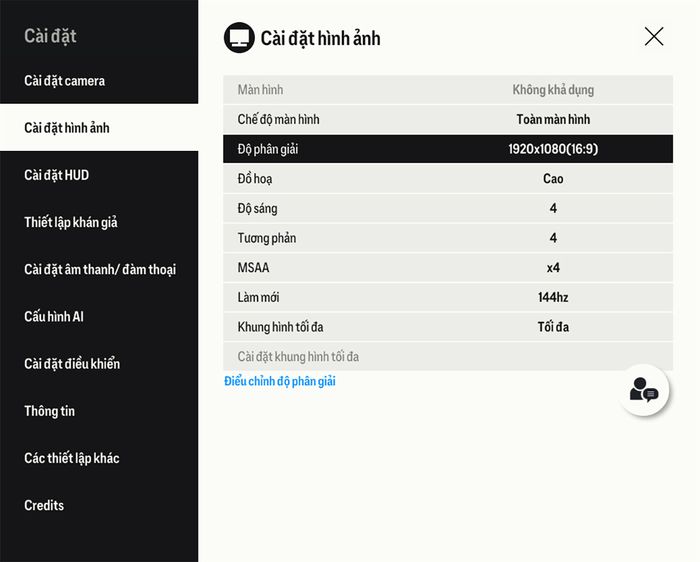
Task: Close the settings panel with X
Action: coord(654,37)
